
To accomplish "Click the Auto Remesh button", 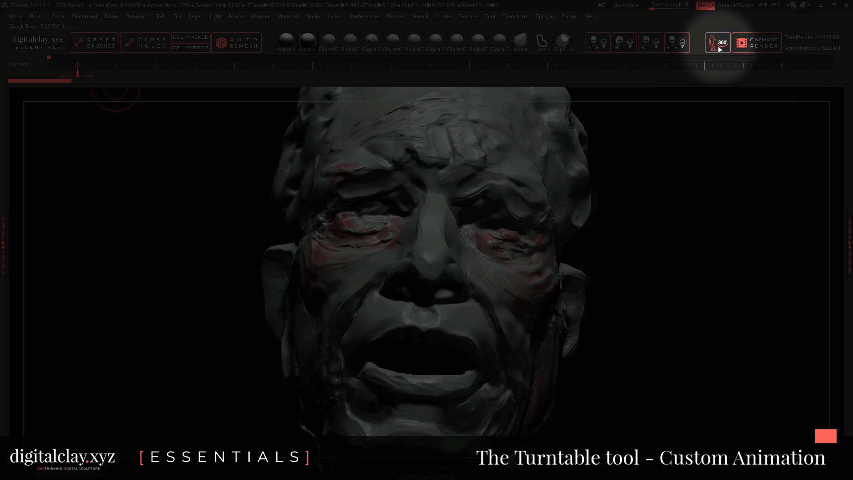I will tap(237, 43).
